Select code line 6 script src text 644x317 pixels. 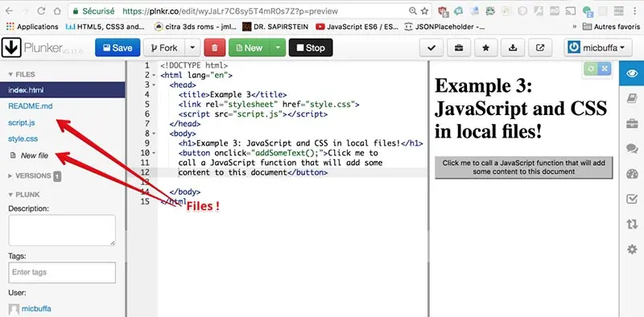click(x=253, y=114)
